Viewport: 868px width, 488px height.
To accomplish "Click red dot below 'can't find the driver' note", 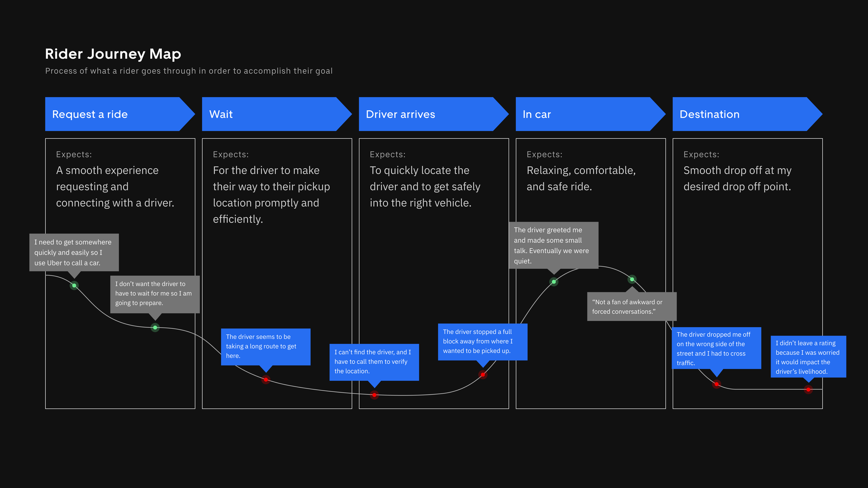I will click(374, 395).
